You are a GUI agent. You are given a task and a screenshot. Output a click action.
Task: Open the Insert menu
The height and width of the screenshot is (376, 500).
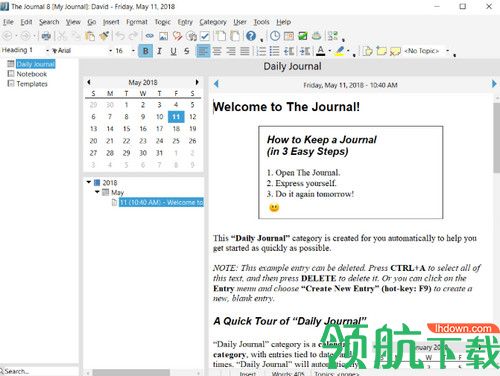tap(111, 22)
